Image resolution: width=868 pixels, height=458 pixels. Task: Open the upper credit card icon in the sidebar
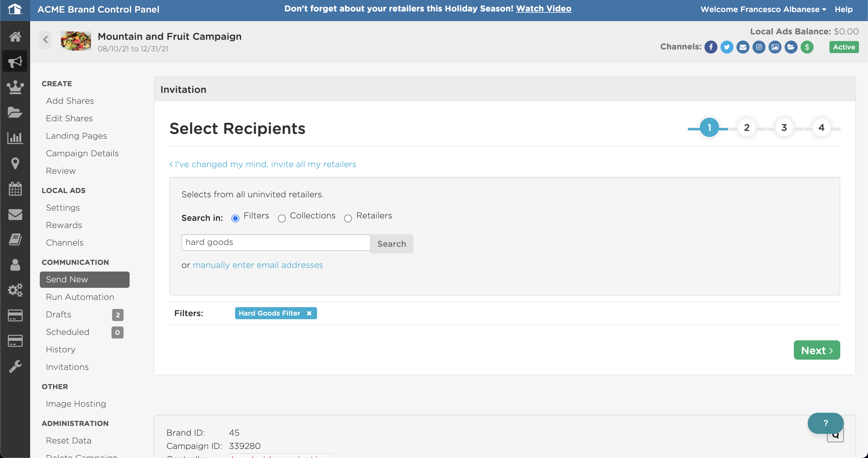pyautogui.click(x=15, y=315)
